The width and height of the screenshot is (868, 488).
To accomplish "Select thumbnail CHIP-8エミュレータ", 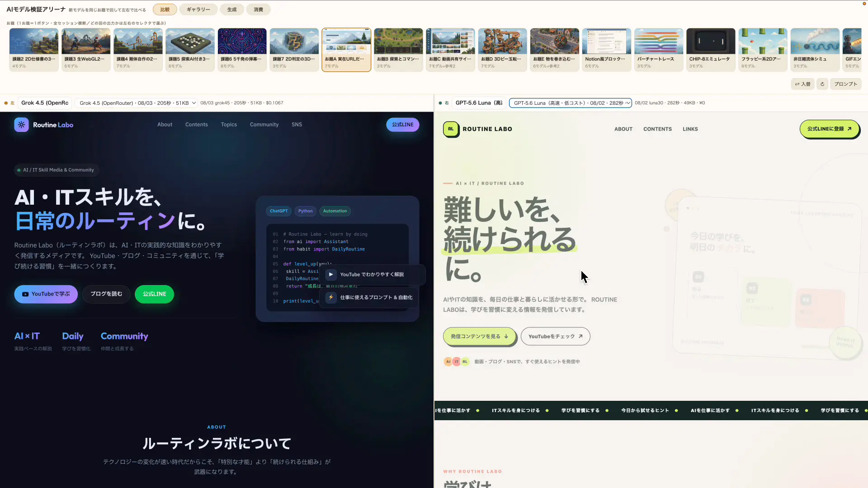I will click(x=711, y=50).
